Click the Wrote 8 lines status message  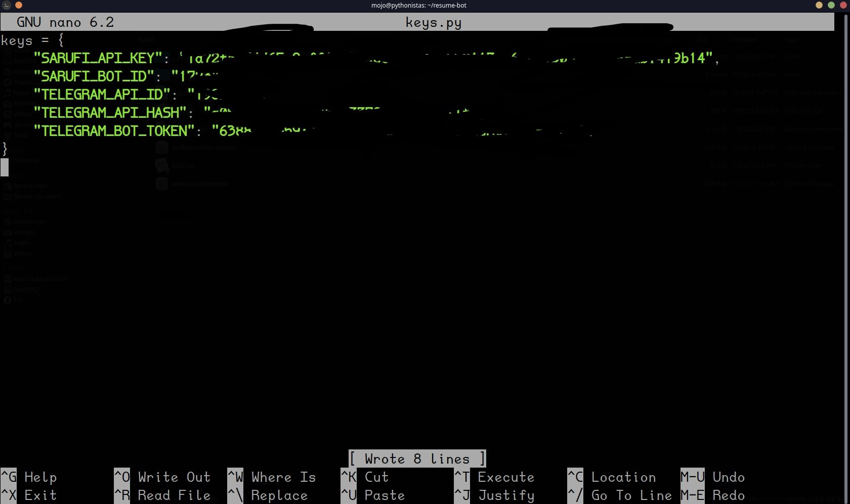tap(417, 459)
